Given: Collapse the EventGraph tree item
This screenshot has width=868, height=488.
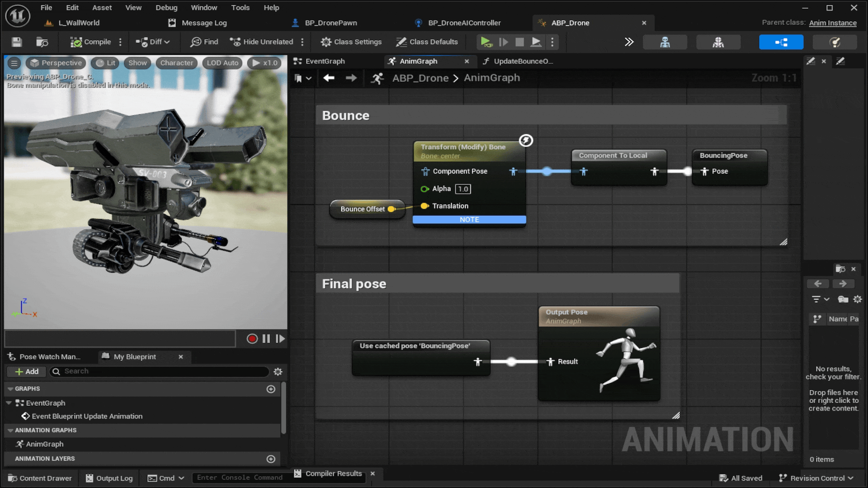Looking at the screenshot, I should click(9, 403).
